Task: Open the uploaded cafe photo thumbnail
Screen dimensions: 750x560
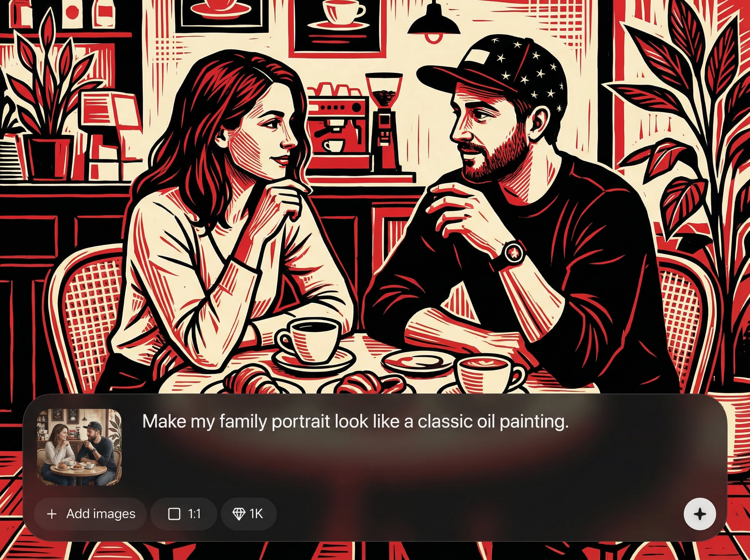Action: point(79,447)
